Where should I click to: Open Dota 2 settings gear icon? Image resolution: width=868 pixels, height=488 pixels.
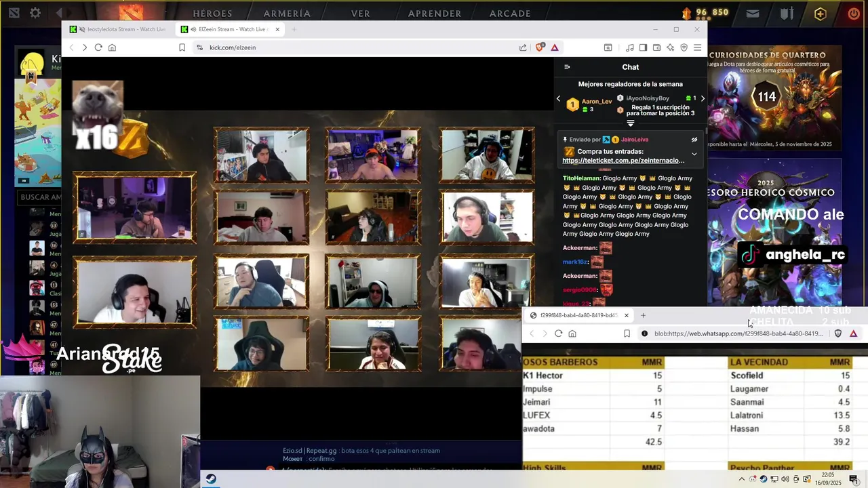pyautogui.click(x=35, y=13)
